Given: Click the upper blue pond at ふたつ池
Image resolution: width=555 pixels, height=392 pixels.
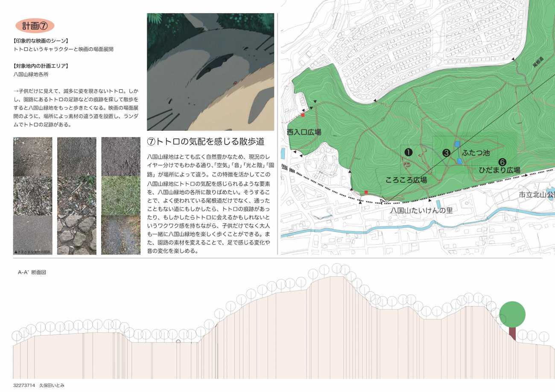Looking at the screenshot, I should 457,144.
